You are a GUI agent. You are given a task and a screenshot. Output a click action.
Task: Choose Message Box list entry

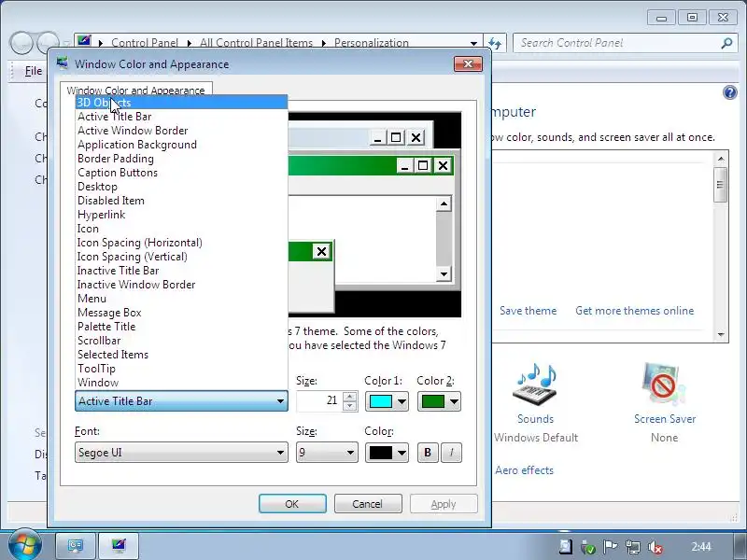(181, 313)
